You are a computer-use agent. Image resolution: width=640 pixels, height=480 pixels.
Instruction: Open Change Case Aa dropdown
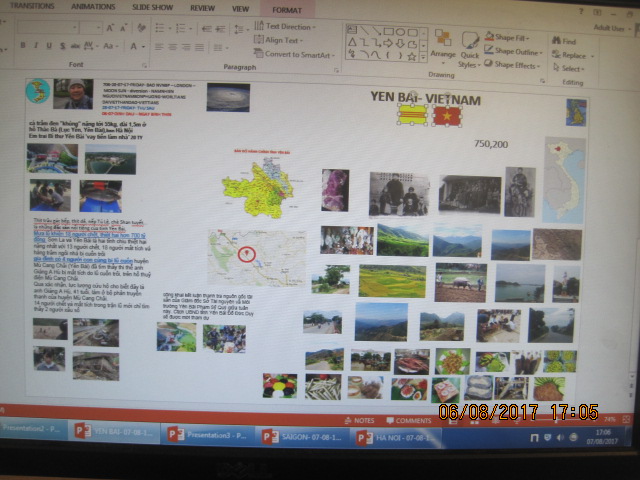[x=110, y=46]
